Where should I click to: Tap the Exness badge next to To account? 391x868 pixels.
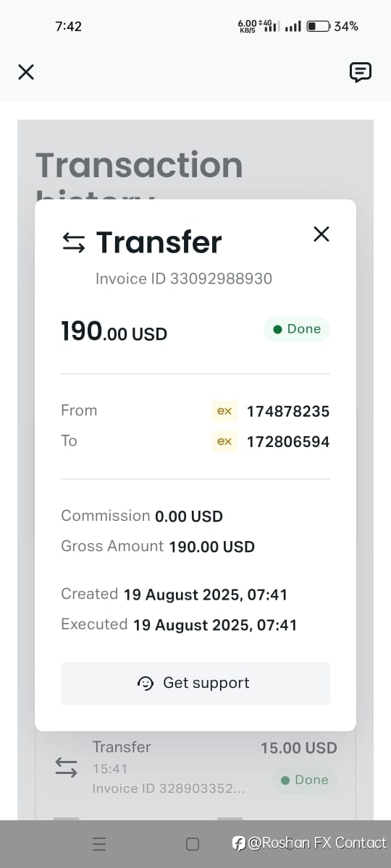(224, 441)
